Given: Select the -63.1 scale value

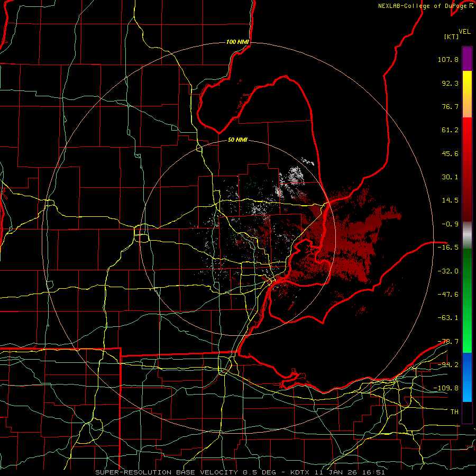Looking at the screenshot, I should coord(448,318).
